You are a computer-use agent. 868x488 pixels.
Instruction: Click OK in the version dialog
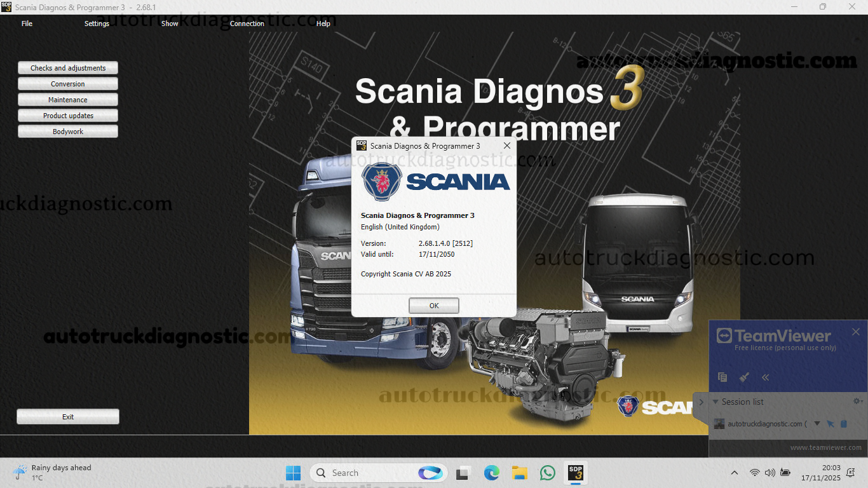[434, 305]
